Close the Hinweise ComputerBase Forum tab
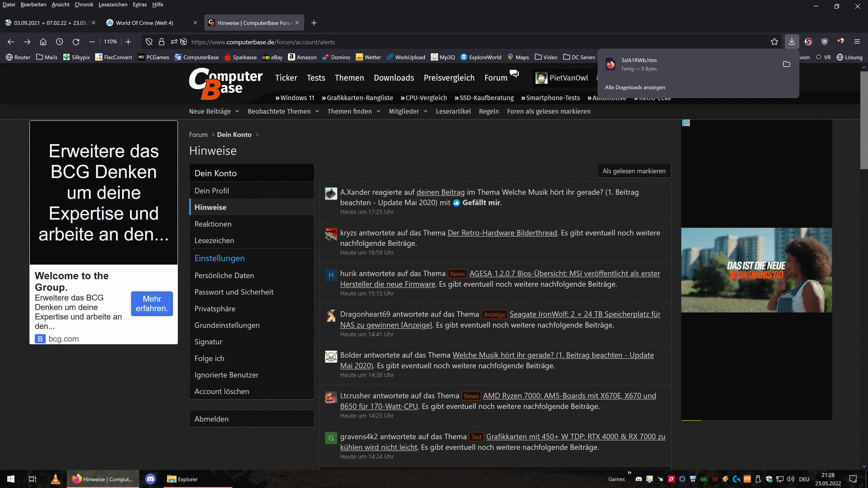The image size is (868, 488). point(297,23)
